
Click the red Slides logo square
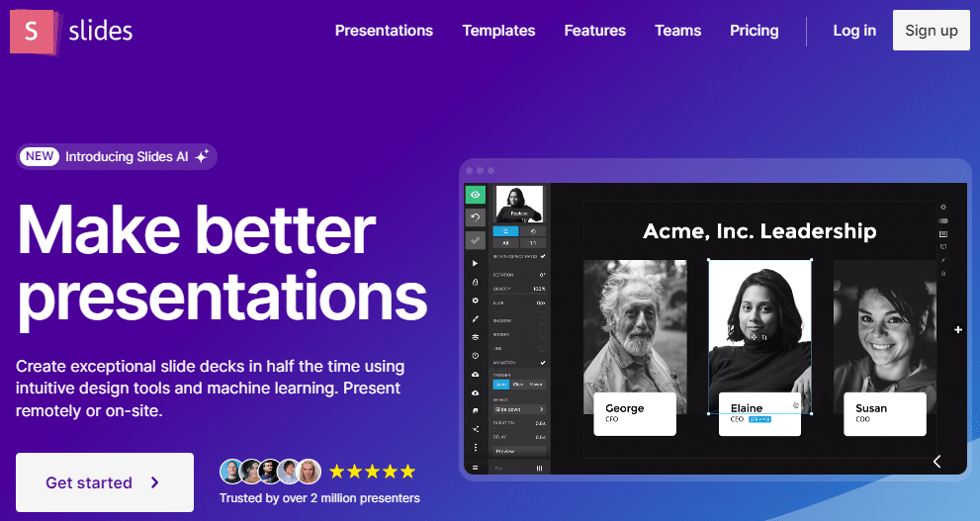[x=32, y=31]
